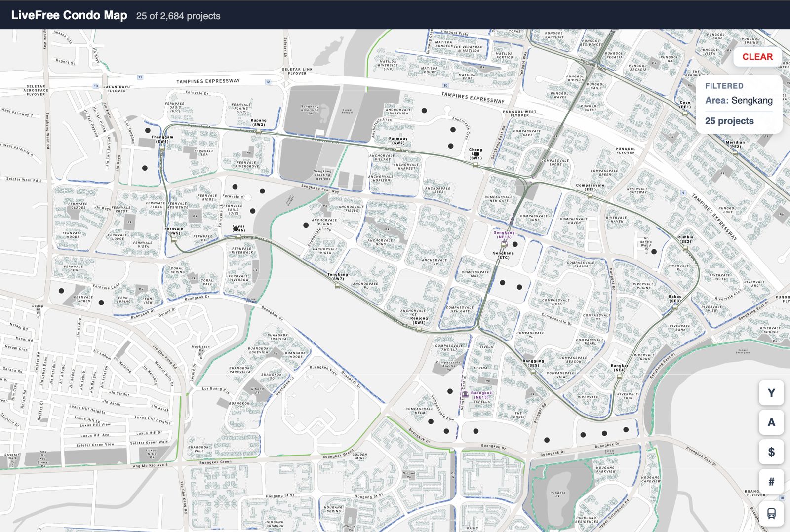Viewport: 790px width, 532px height.
Task: Click the Golden Mint label
Action: click(x=359, y=456)
